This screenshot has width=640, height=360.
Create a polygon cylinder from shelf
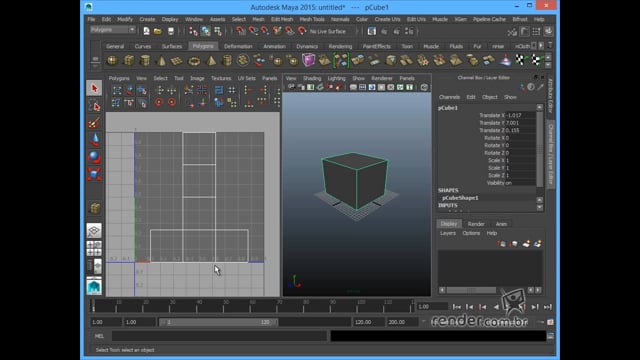pyautogui.click(x=145, y=61)
